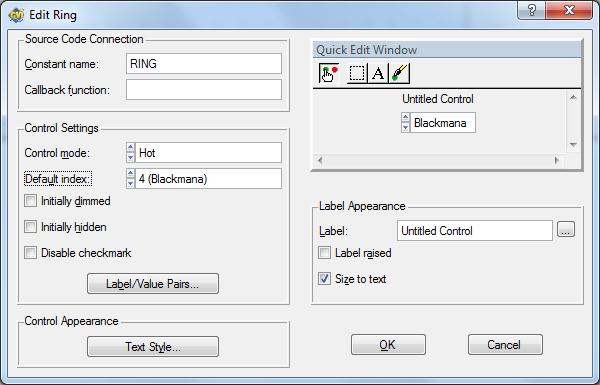The image size is (600, 385).
Task: Open the Text Style settings
Action: click(x=153, y=347)
